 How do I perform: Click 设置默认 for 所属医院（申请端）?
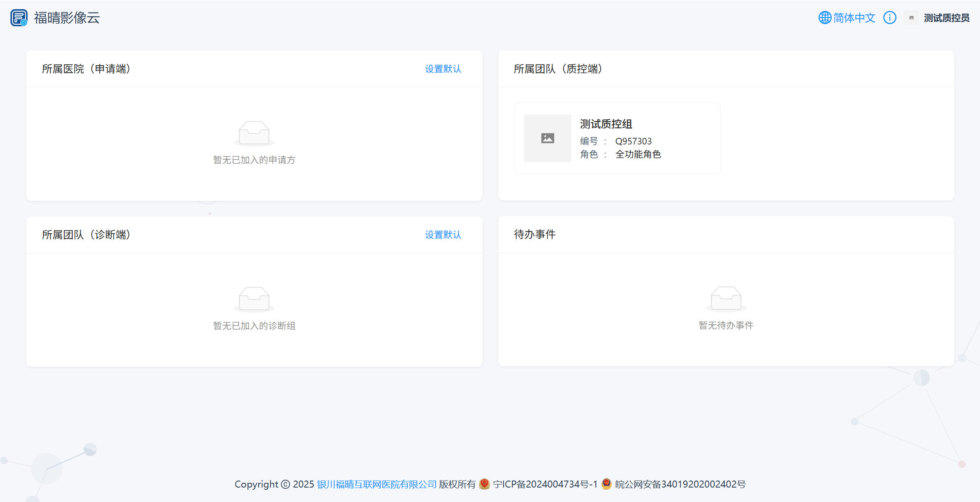click(x=443, y=69)
